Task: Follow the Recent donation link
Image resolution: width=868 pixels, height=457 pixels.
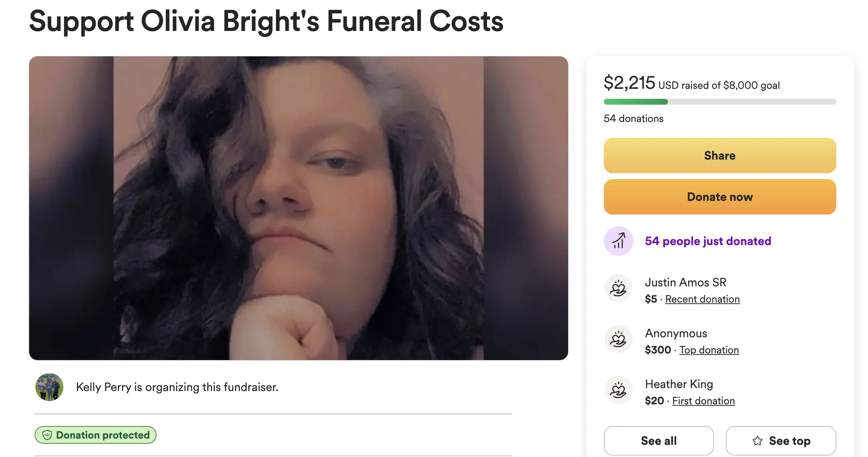Action: click(702, 299)
